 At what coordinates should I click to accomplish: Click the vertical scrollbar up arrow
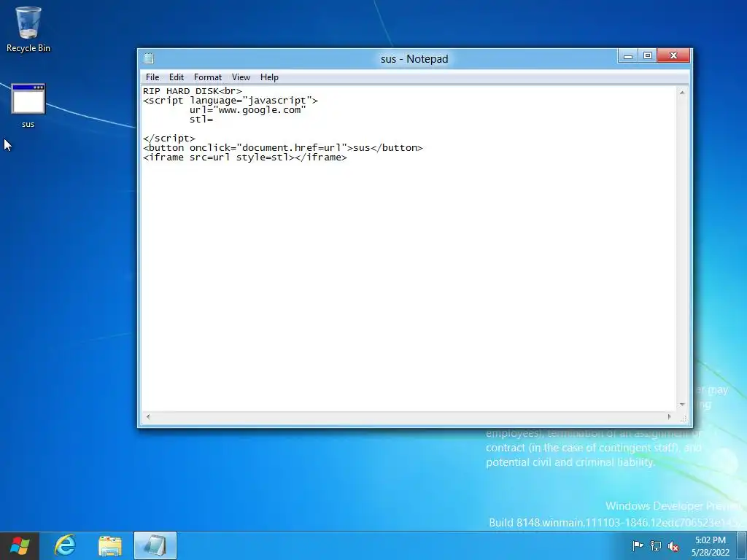tap(682, 93)
